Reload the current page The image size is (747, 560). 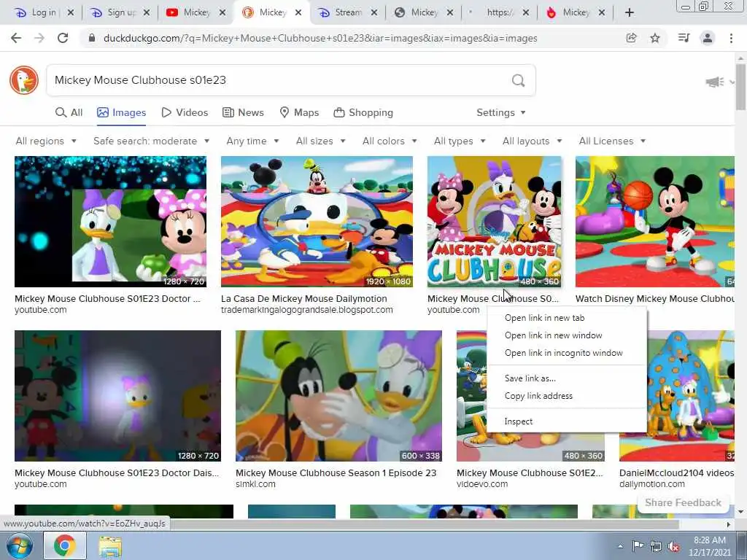click(x=63, y=38)
